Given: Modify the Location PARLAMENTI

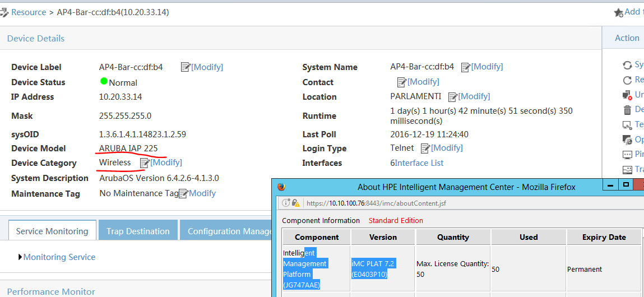Looking at the screenshot, I should click(474, 96).
